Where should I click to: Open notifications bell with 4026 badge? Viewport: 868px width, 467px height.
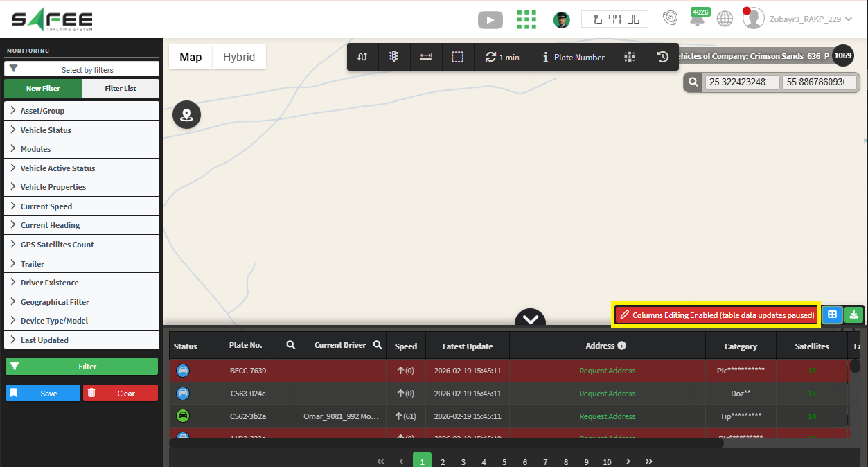coord(697,19)
